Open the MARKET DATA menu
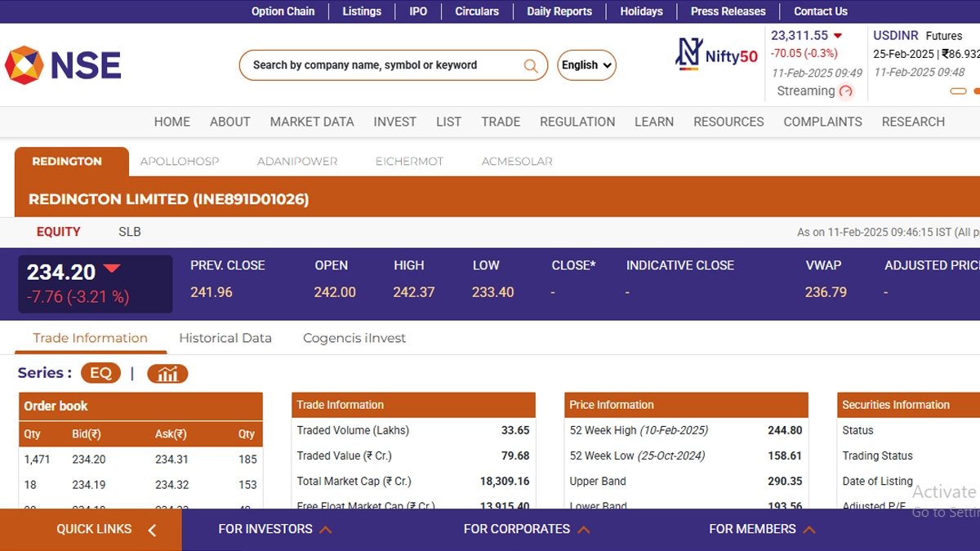This screenshot has height=551, width=980. 312,122
